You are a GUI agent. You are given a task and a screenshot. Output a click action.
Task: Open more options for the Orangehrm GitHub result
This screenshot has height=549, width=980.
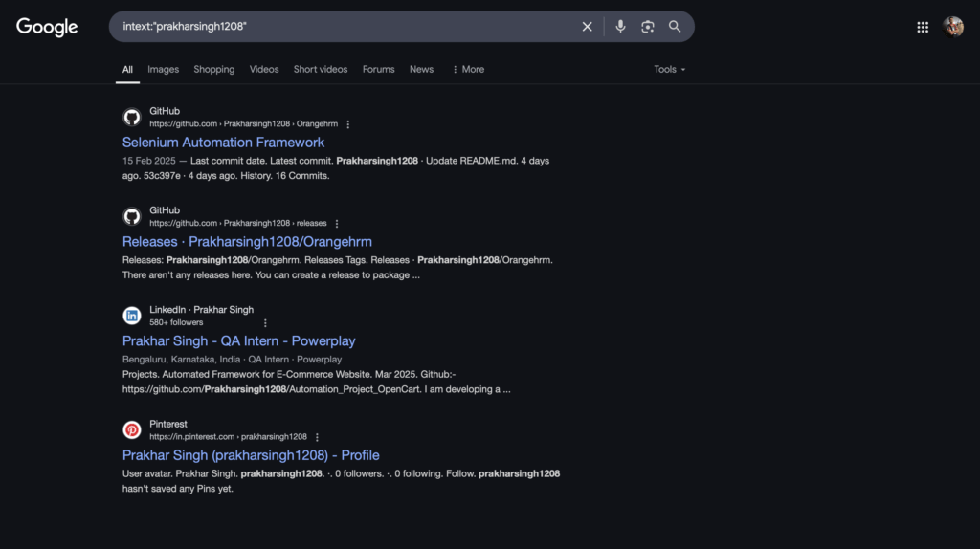point(348,124)
